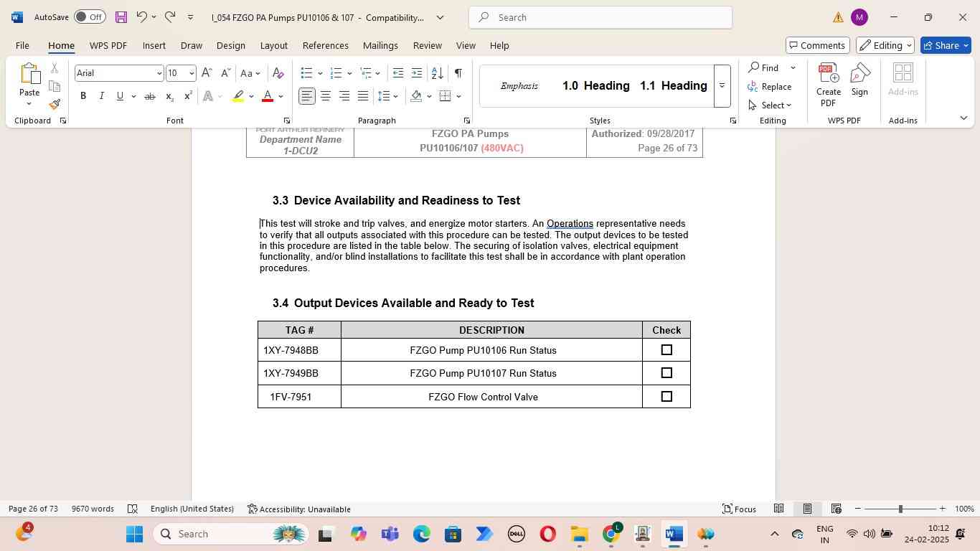Click the Create PDF button

click(x=829, y=85)
